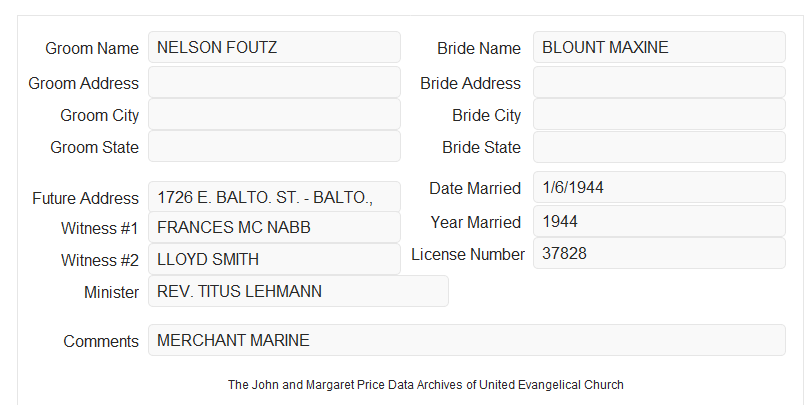Select the Future Address field
Screen dimensions: 805x405
pyautogui.click(x=274, y=197)
